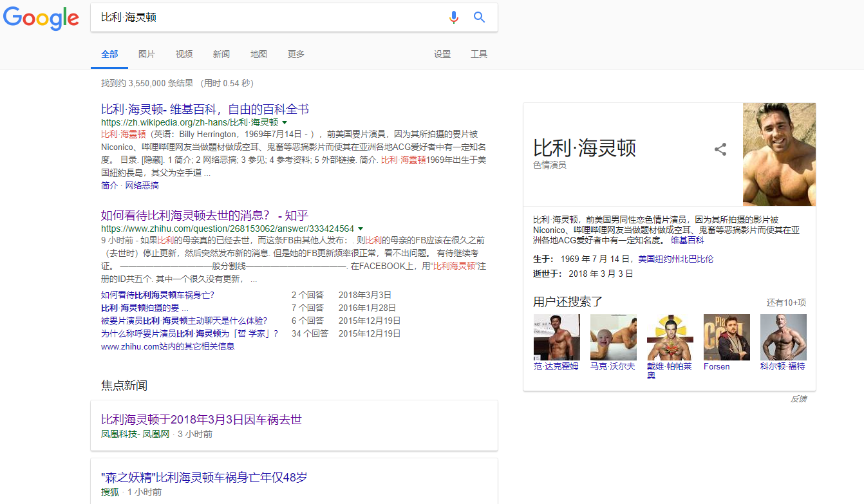Open news 比利海灵顿于2018年3月3日因车祸去世
Viewport: 864px width, 504px height.
202,420
